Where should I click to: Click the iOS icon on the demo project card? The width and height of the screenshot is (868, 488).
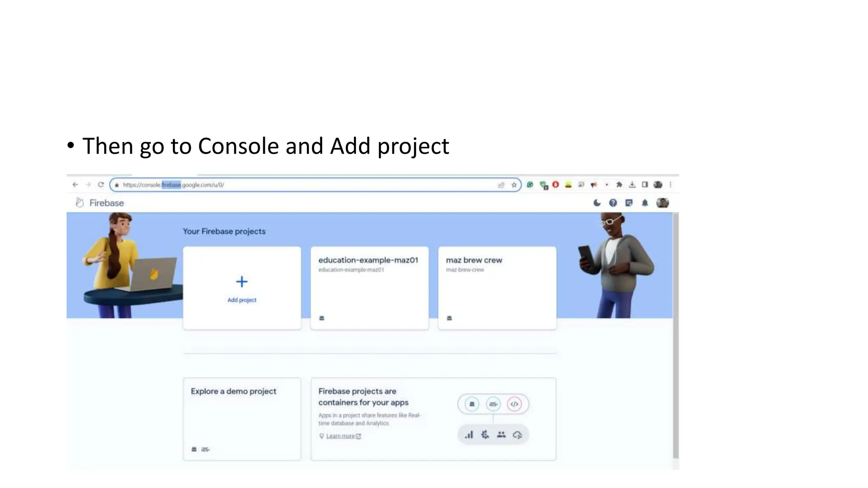(205, 449)
